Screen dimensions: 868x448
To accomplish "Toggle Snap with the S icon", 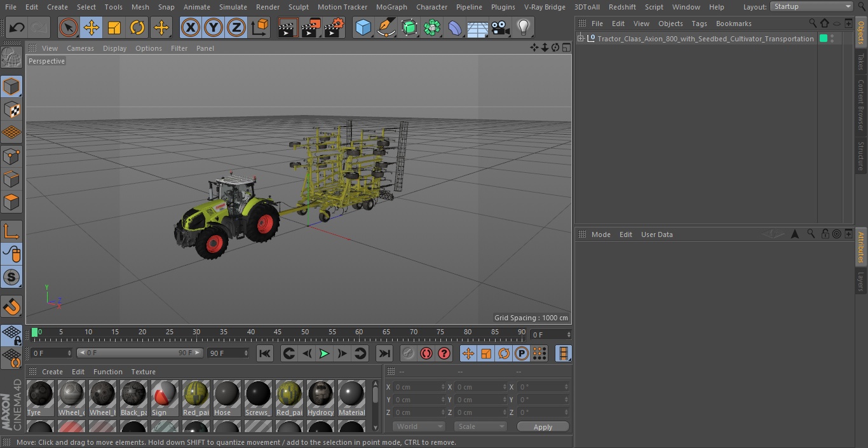I will pos(11,277).
